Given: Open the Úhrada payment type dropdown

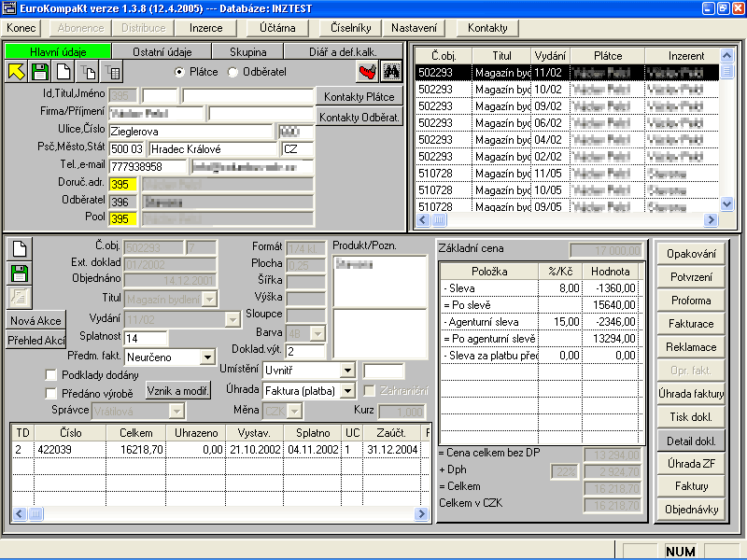Looking at the screenshot, I should click(348, 390).
